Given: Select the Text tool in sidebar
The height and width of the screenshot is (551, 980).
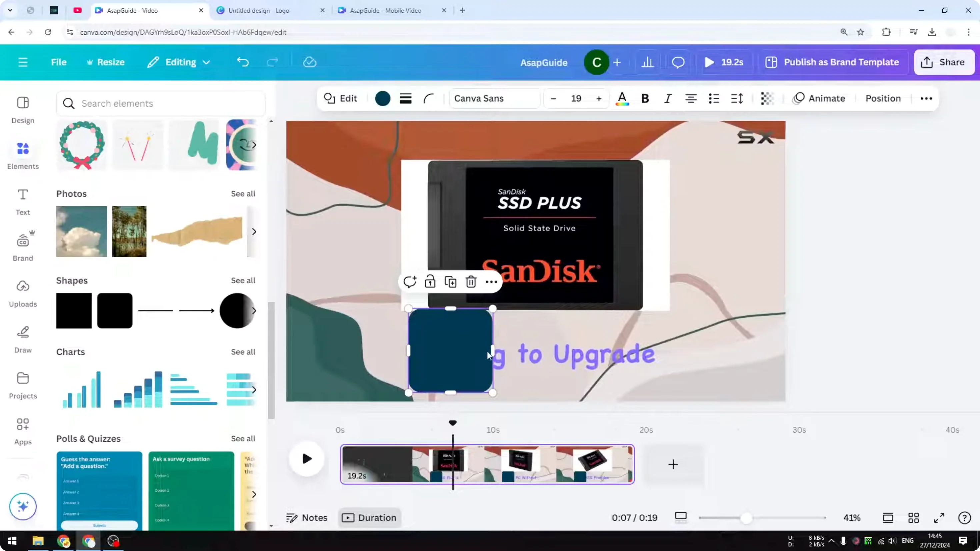Looking at the screenshot, I should point(22,201).
